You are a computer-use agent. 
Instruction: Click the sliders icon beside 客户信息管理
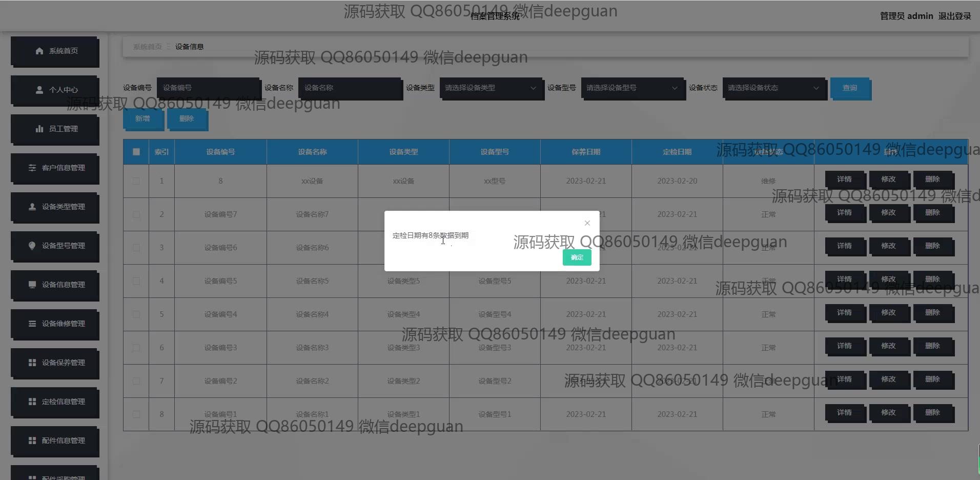pos(32,168)
